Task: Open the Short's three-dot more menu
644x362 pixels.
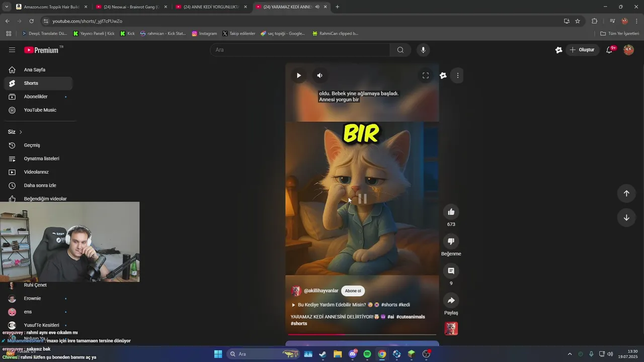Action: click(457, 75)
